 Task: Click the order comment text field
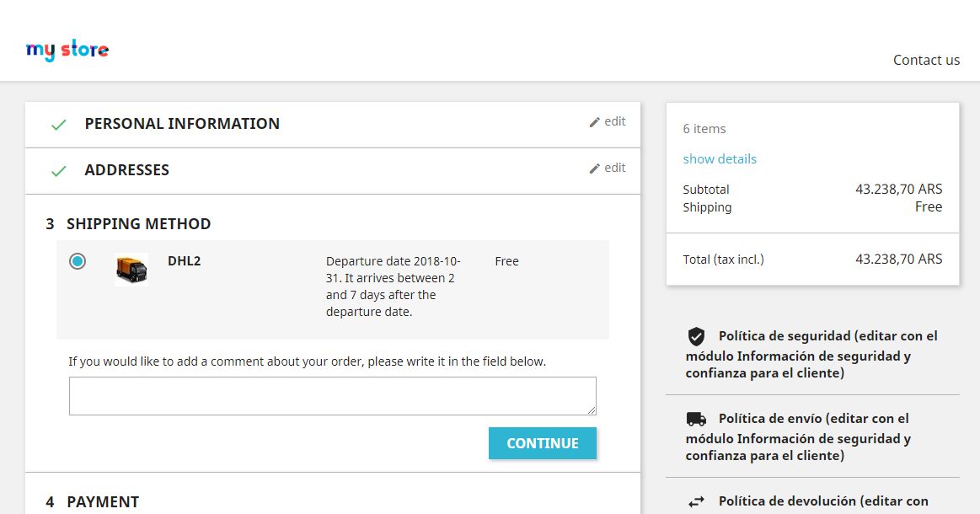[x=332, y=396]
